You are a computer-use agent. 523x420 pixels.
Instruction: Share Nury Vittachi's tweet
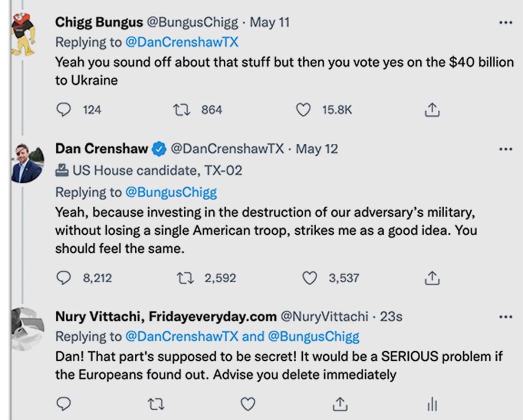pos(338,404)
